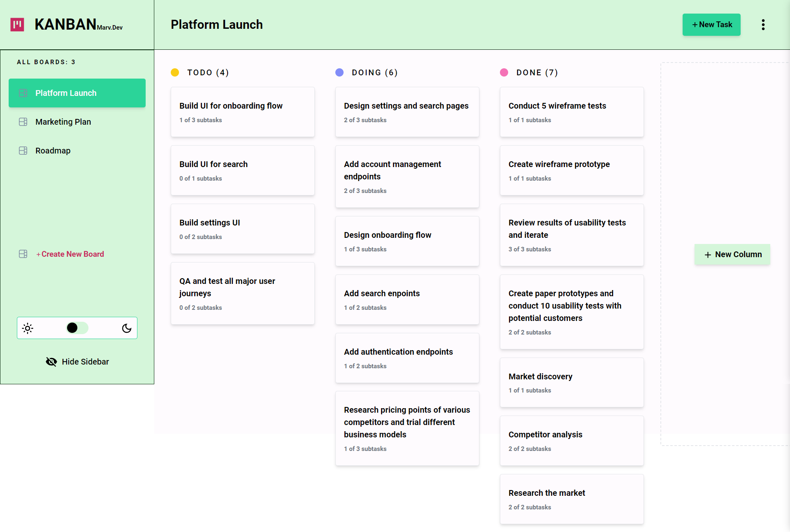790x532 pixels.
Task: Click the moon icon for dark mode
Action: (126, 328)
